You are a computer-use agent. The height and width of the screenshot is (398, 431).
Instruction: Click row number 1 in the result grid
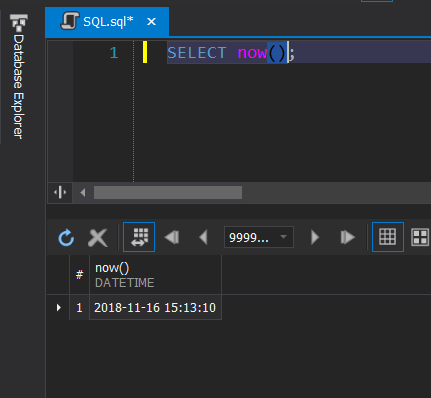(x=79, y=307)
